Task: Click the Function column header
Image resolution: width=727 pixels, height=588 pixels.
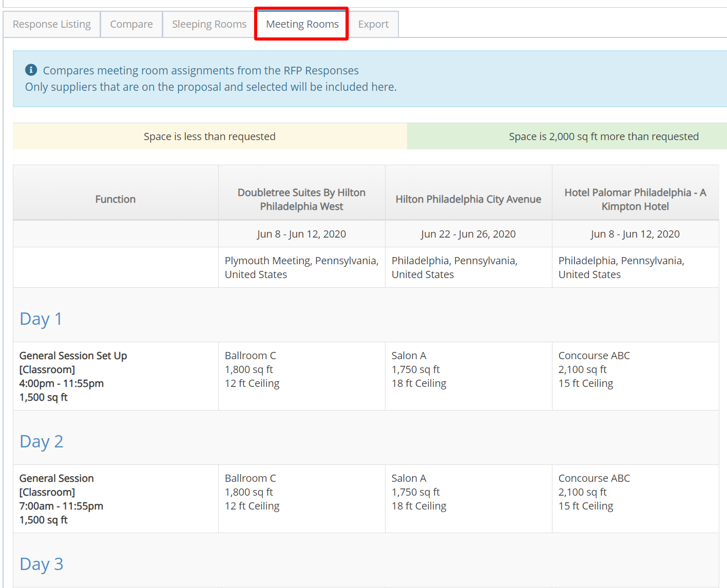Action: tap(116, 199)
